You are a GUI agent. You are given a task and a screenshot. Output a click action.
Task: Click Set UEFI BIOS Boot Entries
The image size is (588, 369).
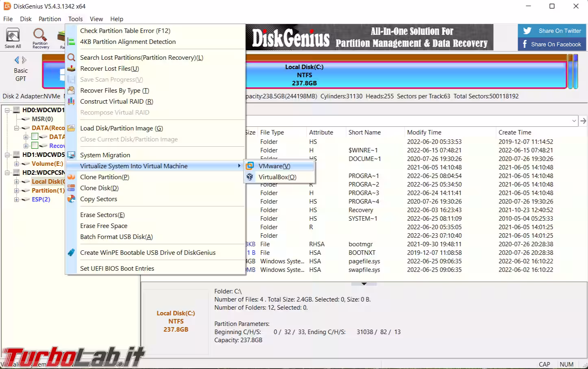tap(117, 269)
